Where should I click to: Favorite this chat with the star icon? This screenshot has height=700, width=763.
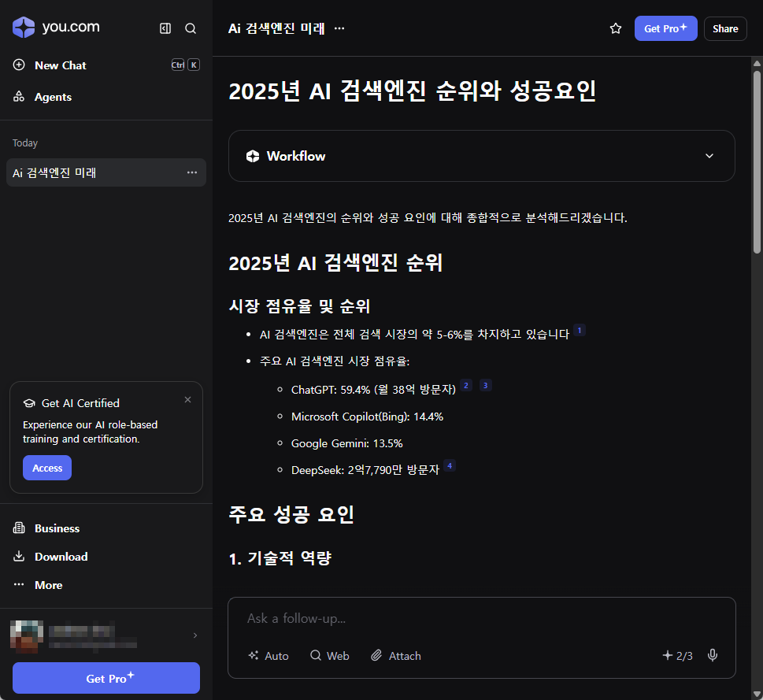[616, 28]
